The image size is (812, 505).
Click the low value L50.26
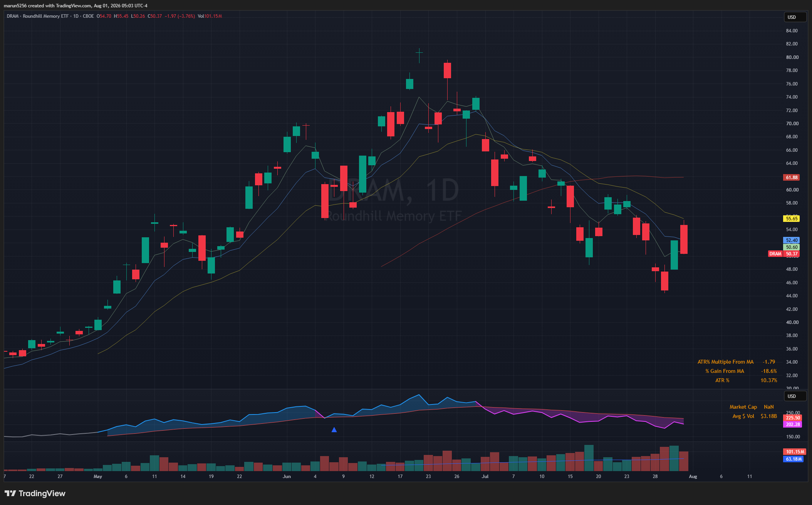(x=138, y=16)
